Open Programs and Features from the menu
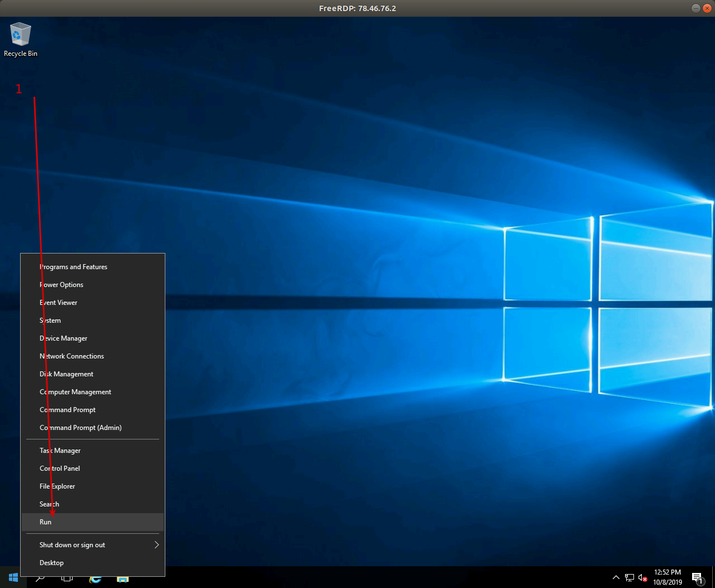Viewport: 715px width, 588px height. point(93,267)
